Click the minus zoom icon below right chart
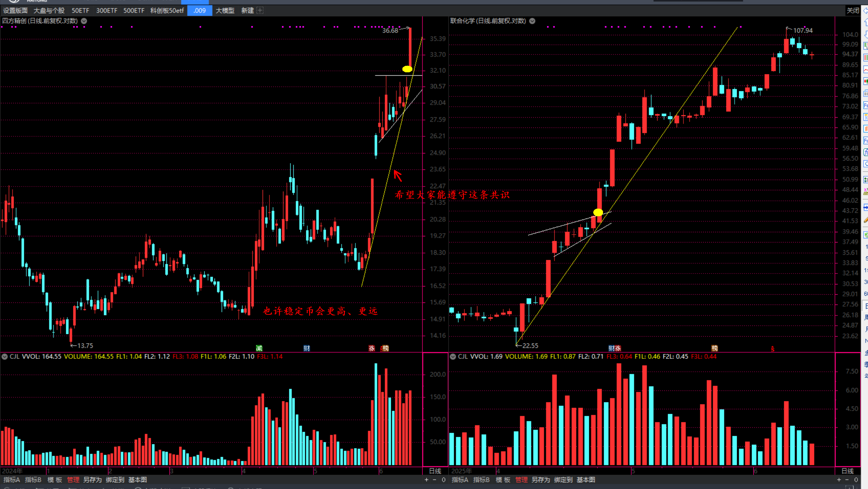868x489 pixels. click(847, 480)
